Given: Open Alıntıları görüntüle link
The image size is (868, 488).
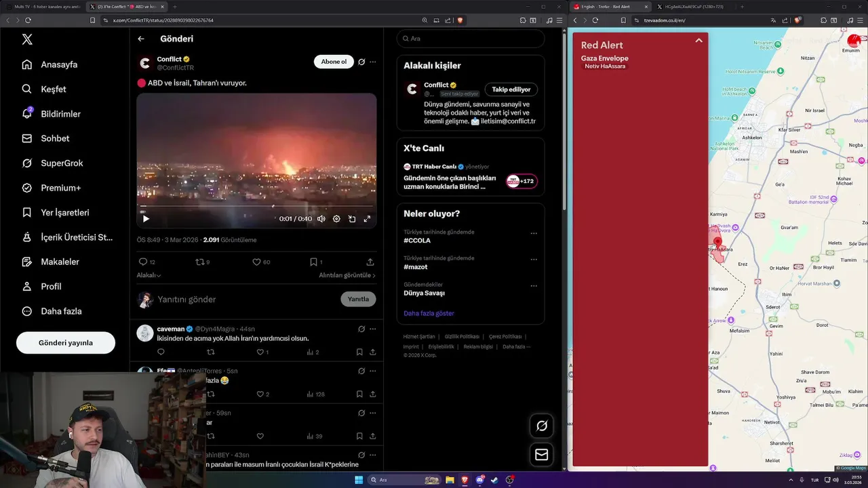Looking at the screenshot, I should click(347, 275).
